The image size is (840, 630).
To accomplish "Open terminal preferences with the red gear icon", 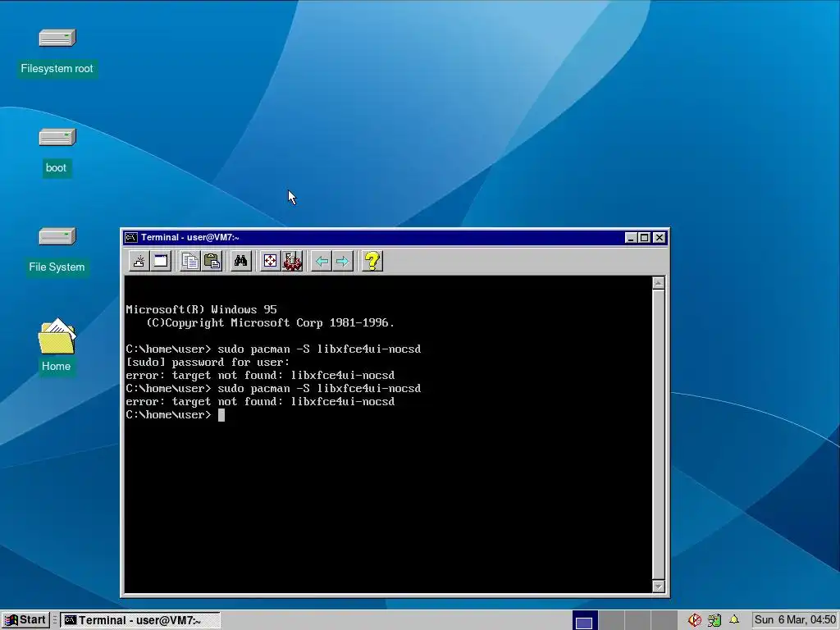I will click(x=292, y=262).
